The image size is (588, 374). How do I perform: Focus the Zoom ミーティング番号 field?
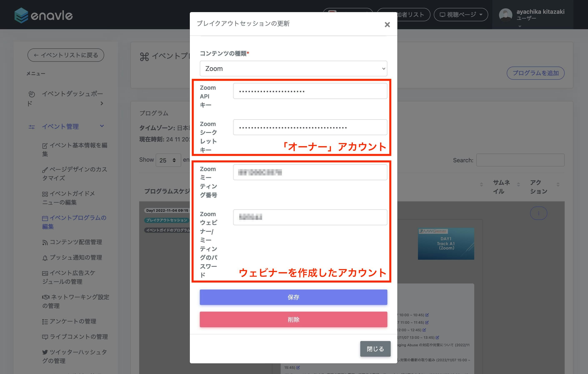coord(310,172)
